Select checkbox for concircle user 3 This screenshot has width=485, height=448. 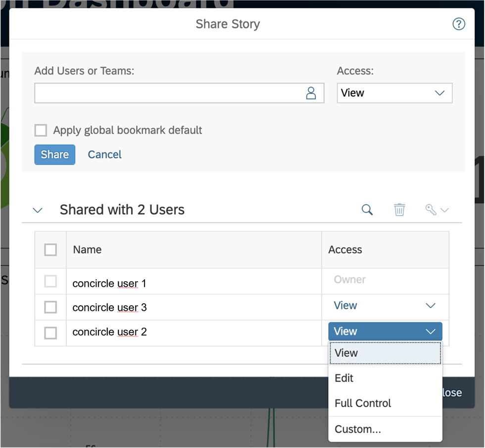50,307
